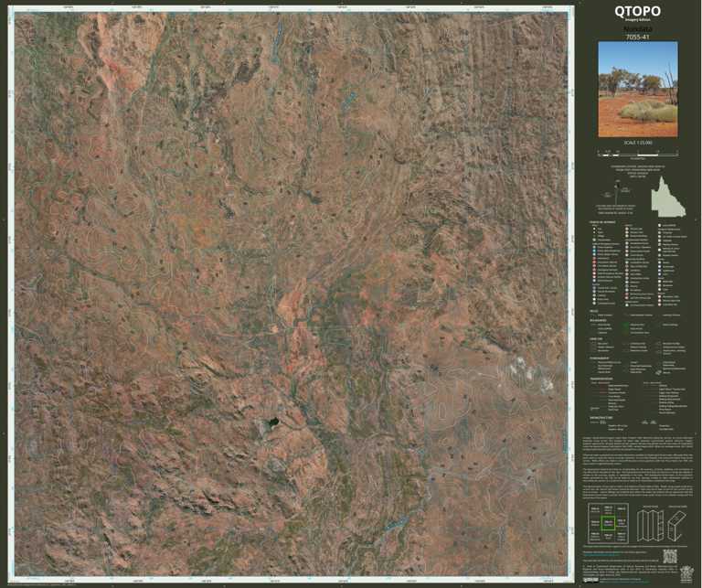Click the kilometres scale bar

(x=638, y=153)
